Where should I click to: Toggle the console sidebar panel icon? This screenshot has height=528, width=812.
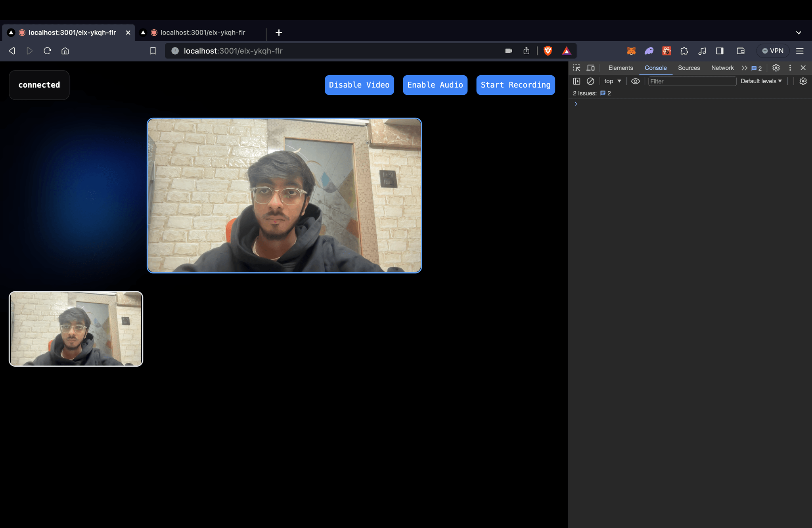point(576,81)
